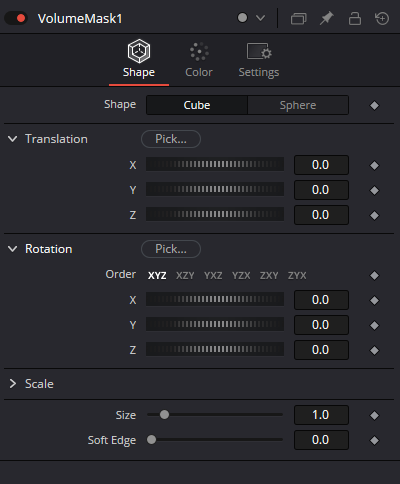The width and height of the screenshot is (400, 484).
Task: Add keyframe for Rotation Y
Action: click(374, 325)
